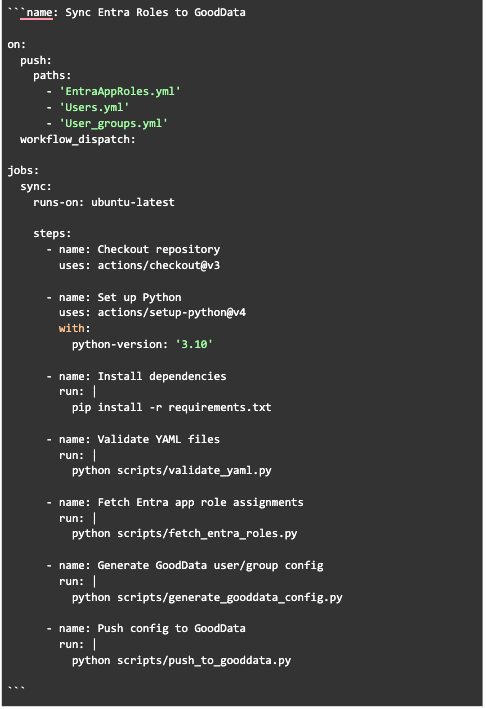Click the 'Users.yml' path string

click(94, 108)
